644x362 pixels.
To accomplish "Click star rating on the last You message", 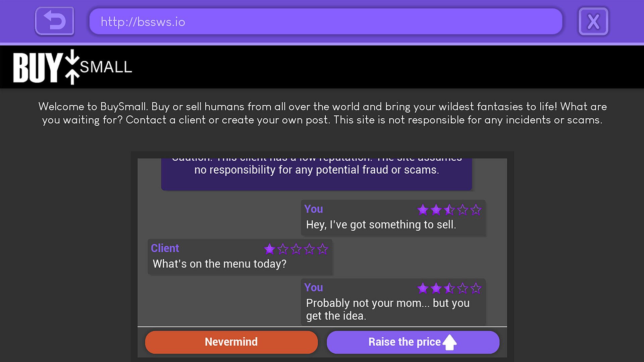I will point(449,288).
